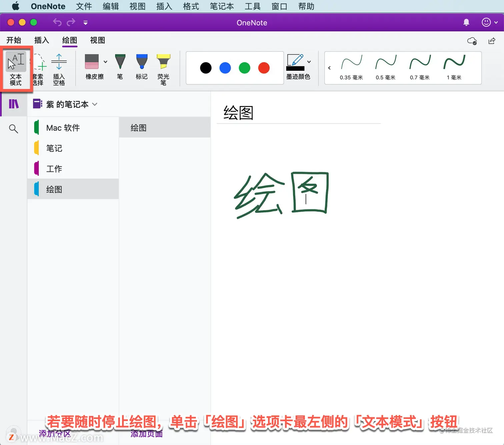This screenshot has height=445, width=504.
Task: Select the Highlighter (荧光笔) tool
Action: coord(163,69)
